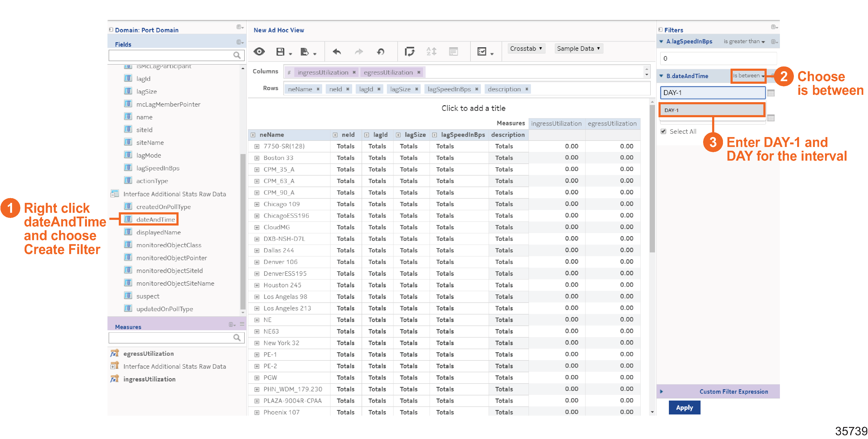Click the undo all reset icon

point(381,51)
